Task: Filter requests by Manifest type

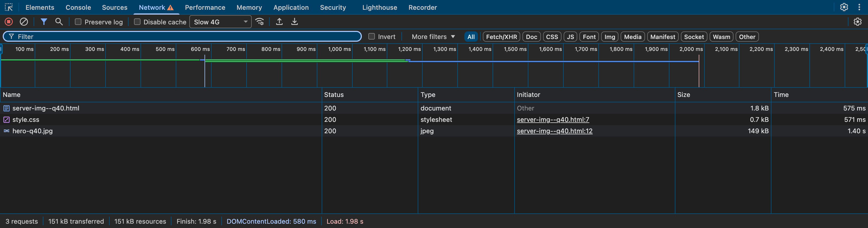Action: click(x=662, y=37)
